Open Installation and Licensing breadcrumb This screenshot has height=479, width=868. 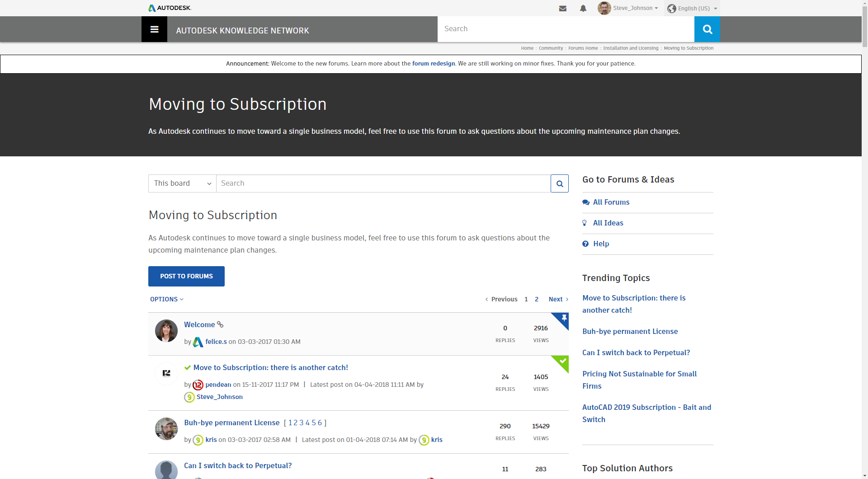[x=631, y=48]
